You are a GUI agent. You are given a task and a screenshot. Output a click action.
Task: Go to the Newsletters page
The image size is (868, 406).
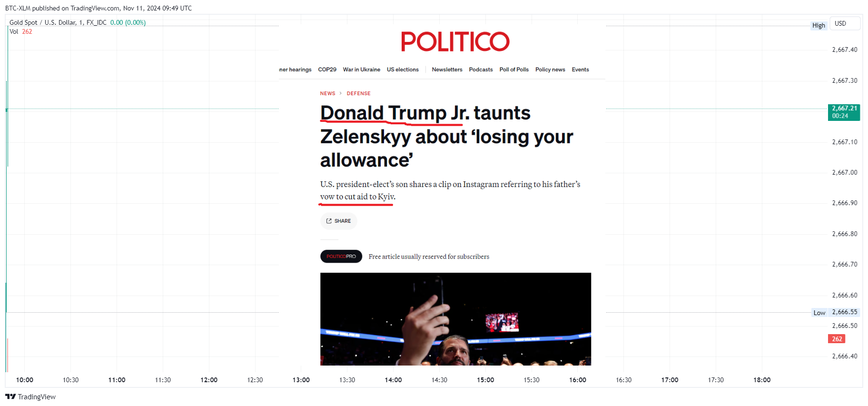click(x=447, y=69)
